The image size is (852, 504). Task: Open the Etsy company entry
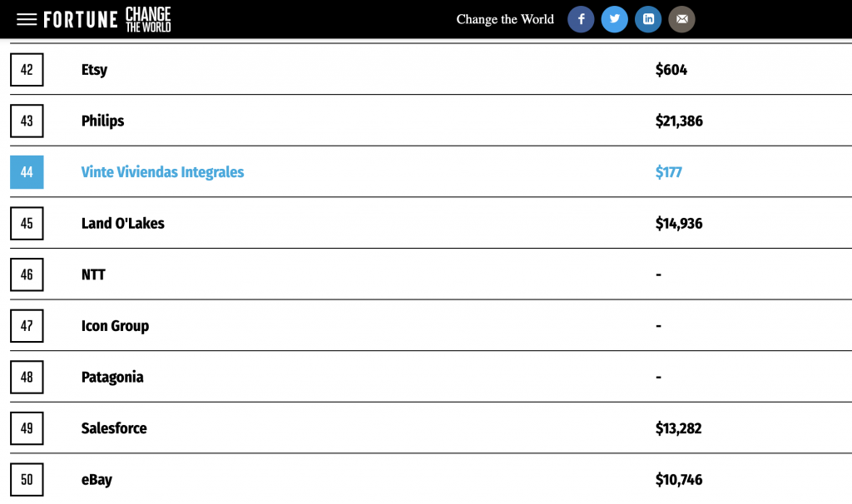(94, 70)
